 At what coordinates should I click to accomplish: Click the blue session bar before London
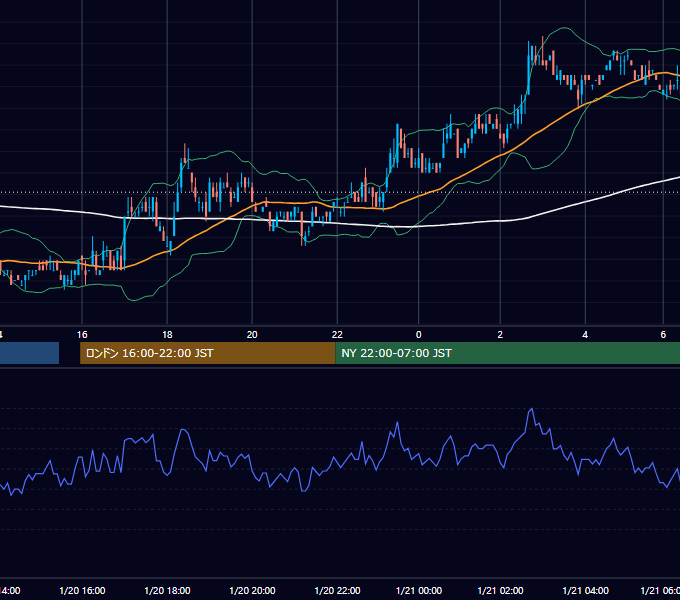(29, 353)
